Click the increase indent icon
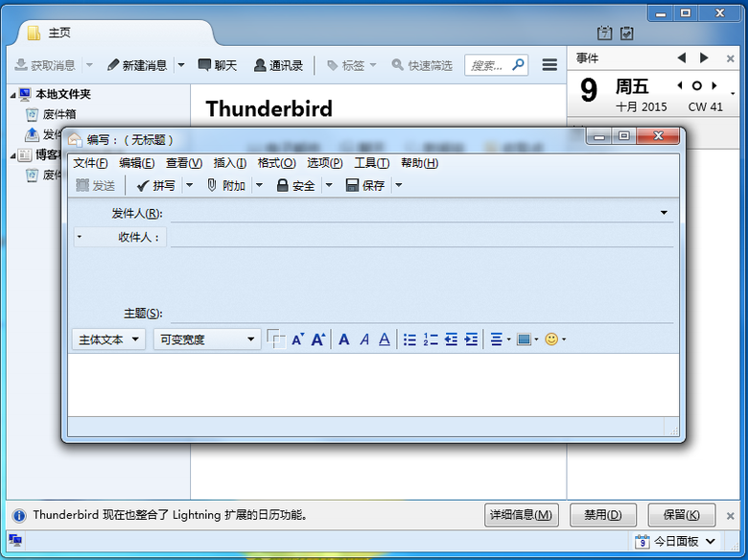 coord(471,339)
